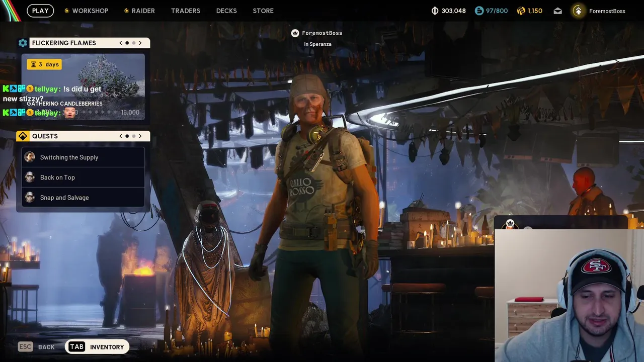Click the Switching the Supply trader portrait
Viewport: 644px width, 362px height.
30,157
